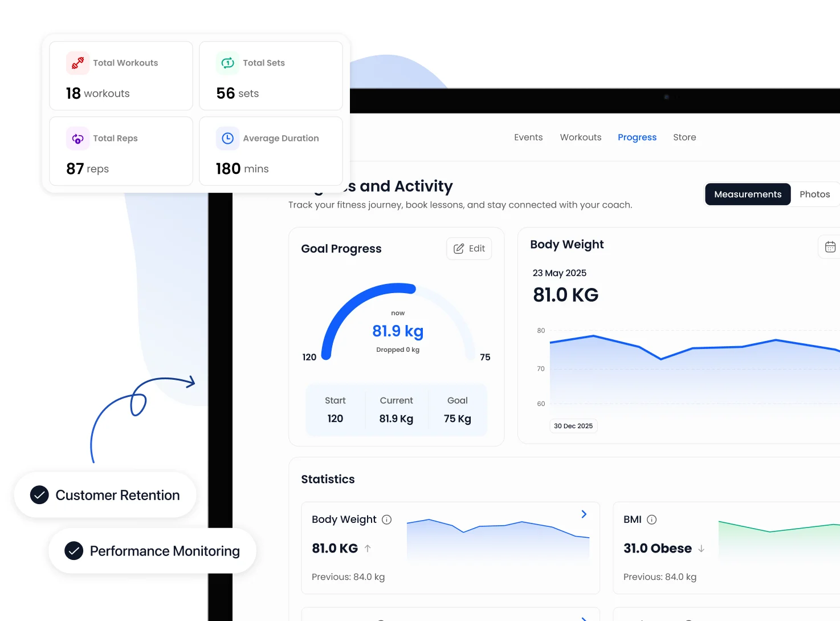The image size is (840, 621).
Task: Click Previous: 84.0 kg under Body Weight
Action: click(348, 577)
